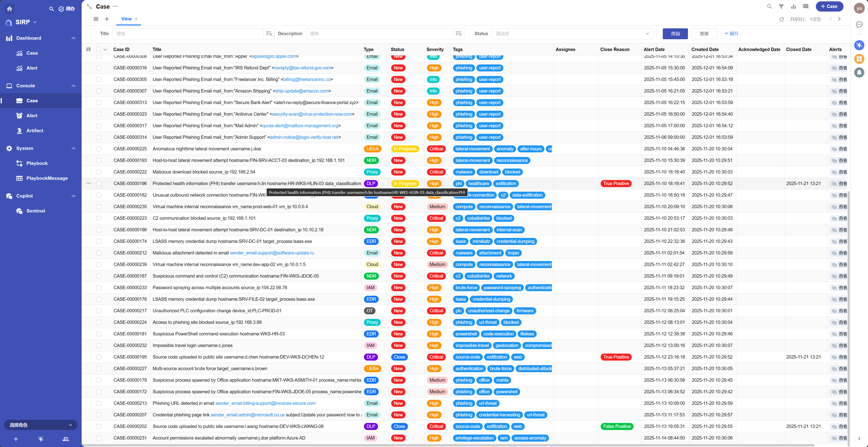Viewport: 868px width, 447px height.
Task: Open Playbook in System menu
Action: click(x=37, y=163)
